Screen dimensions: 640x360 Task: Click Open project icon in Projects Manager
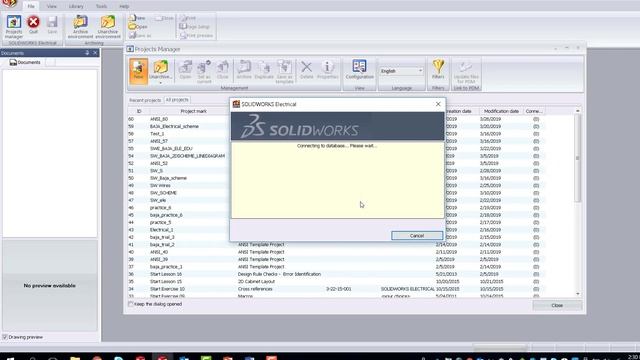pyautogui.click(x=185, y=70)
